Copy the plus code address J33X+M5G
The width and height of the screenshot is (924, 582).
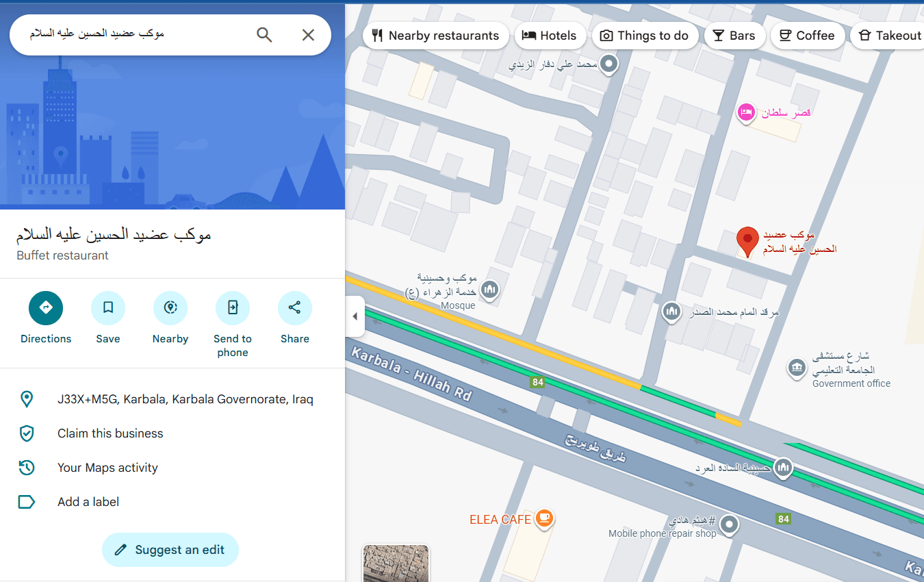(185, 399)
